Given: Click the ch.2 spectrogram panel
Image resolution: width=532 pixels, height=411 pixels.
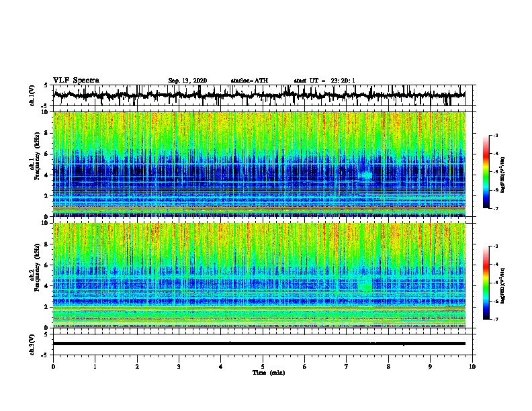Looking at the screenshot, I should coord(259,275).
